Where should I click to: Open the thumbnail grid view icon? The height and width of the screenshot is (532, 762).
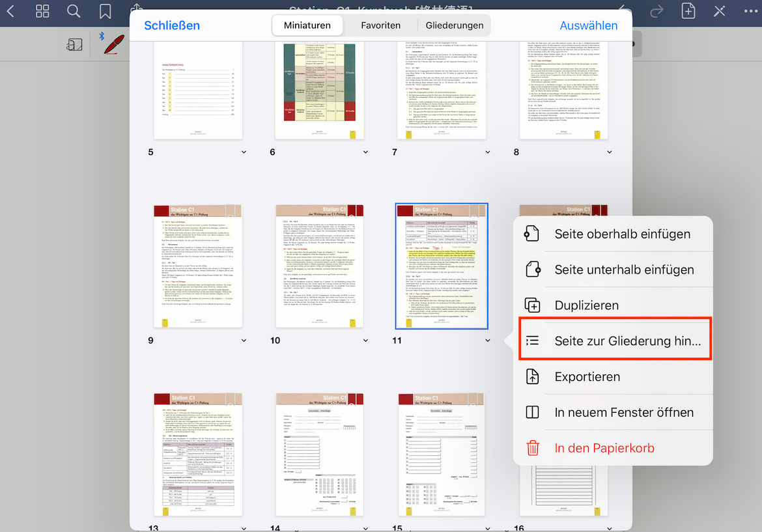42,11
